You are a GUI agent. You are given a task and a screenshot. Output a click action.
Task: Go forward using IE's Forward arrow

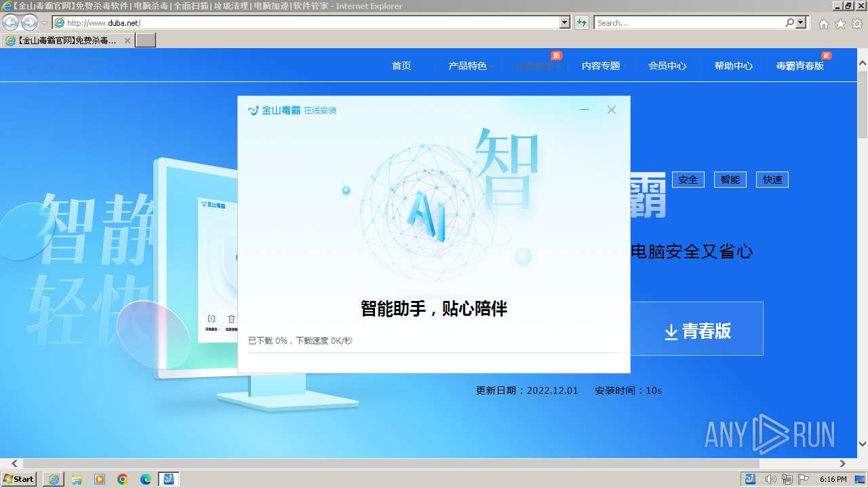(x=29, y=23)
